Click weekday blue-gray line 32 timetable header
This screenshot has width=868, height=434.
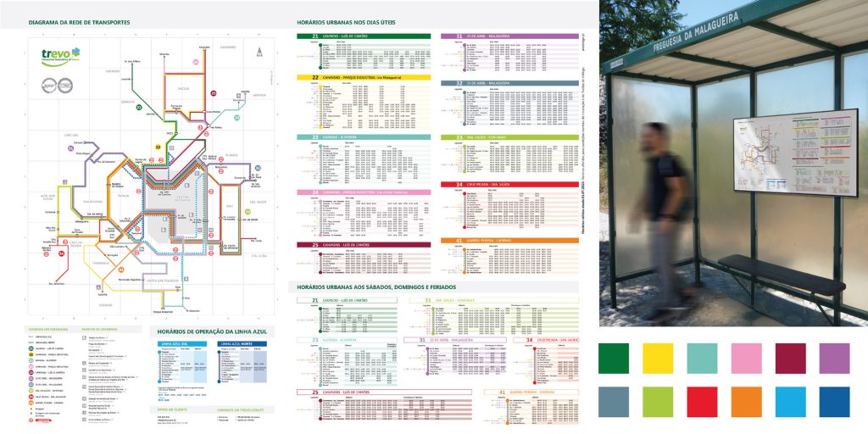click(509, 83)
